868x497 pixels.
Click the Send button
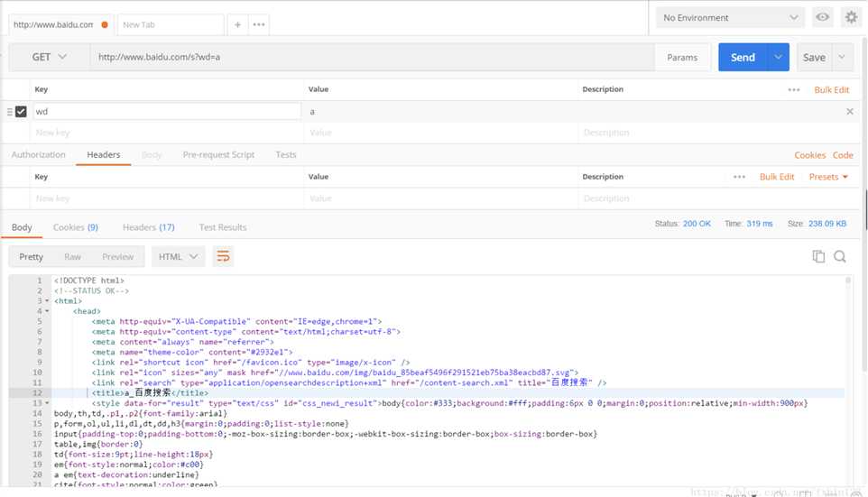point(743,57)
